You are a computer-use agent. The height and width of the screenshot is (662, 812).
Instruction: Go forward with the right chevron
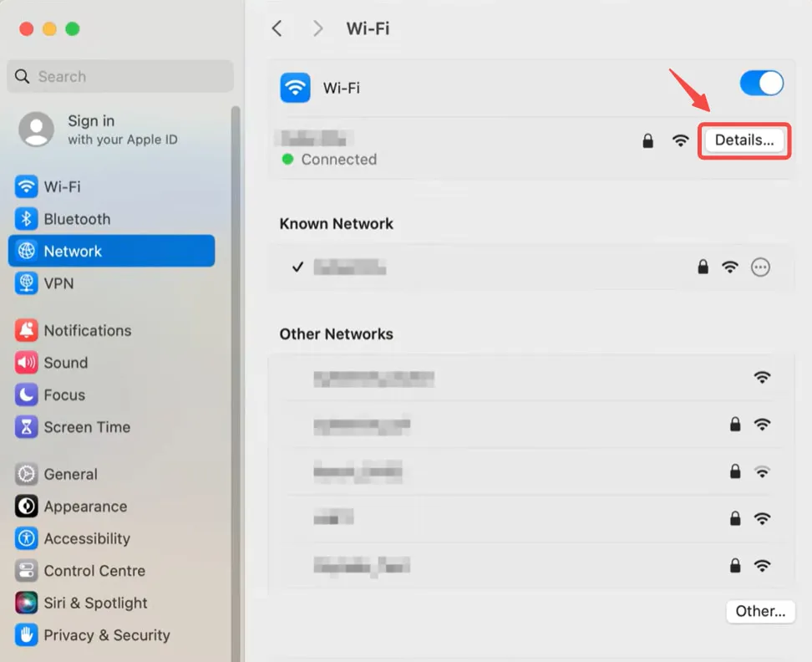317,28
